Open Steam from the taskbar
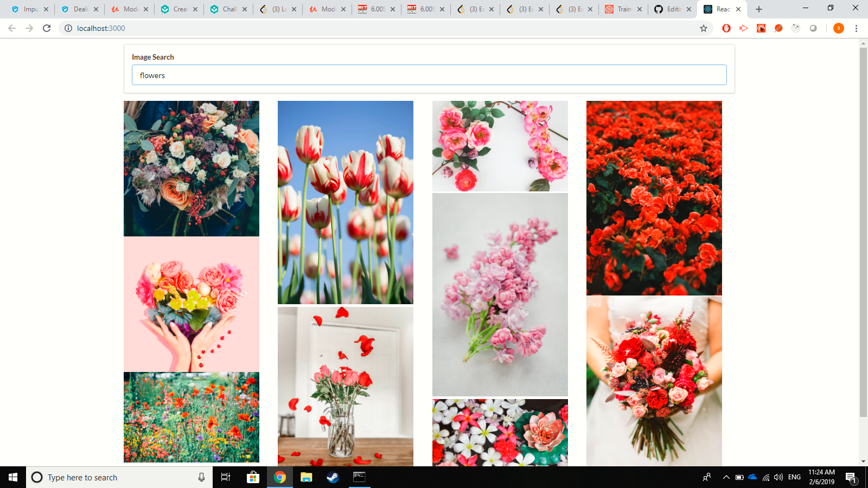Image resolution: width=868 pixels, height=488 pixels. point(333,477)
